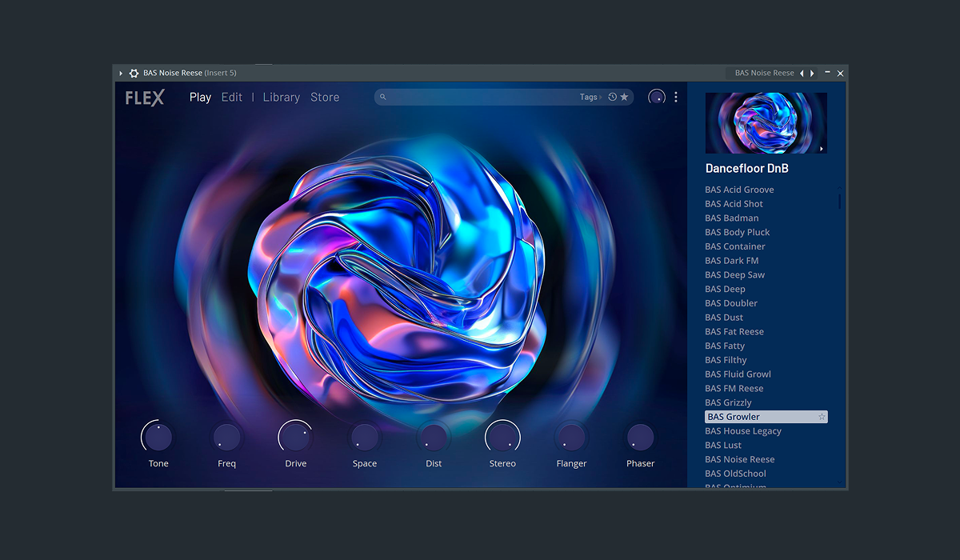Viewport: 960px width, 560px height.
Task: Click the Flanger macro knob
Action: pos(571,438)
